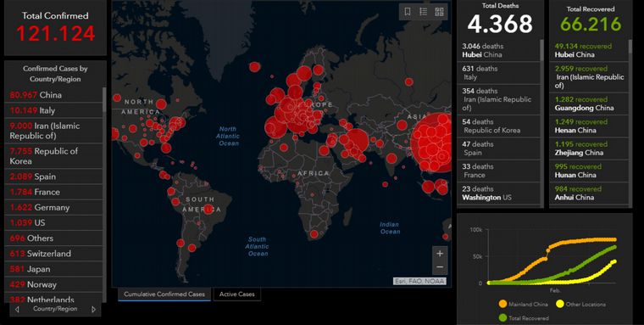Toggle Other Locations series in chart legend
The height and width of the screenshot is (325, 644).
click(580, 305)
